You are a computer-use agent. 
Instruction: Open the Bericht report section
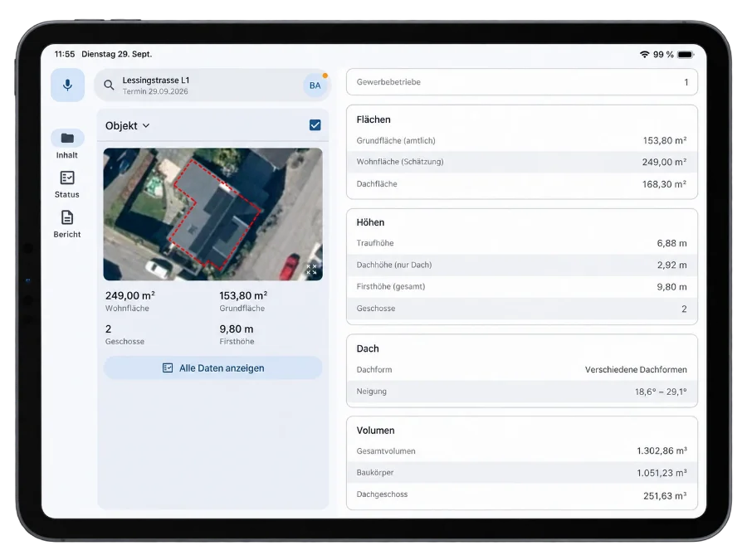67,224
